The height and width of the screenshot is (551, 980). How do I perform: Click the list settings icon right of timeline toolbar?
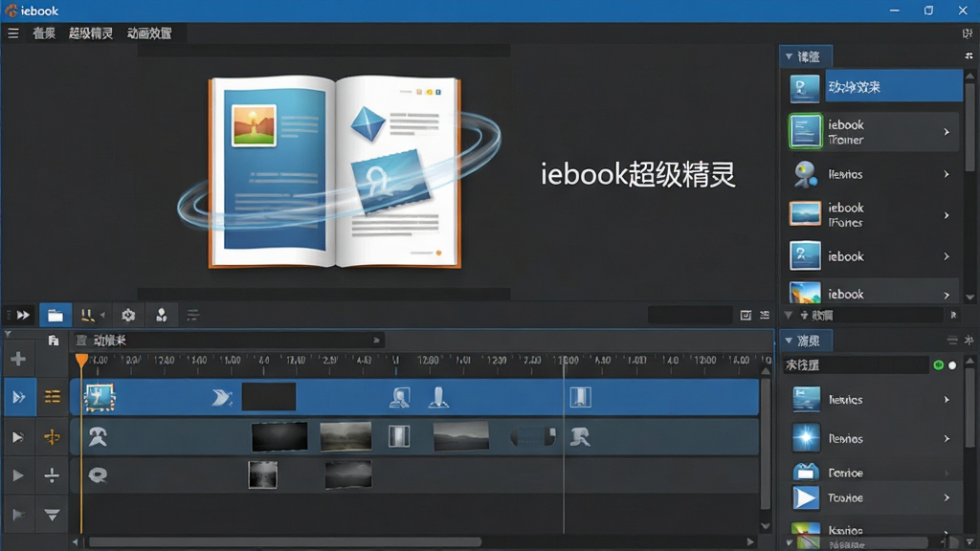[x=765, y=316]
